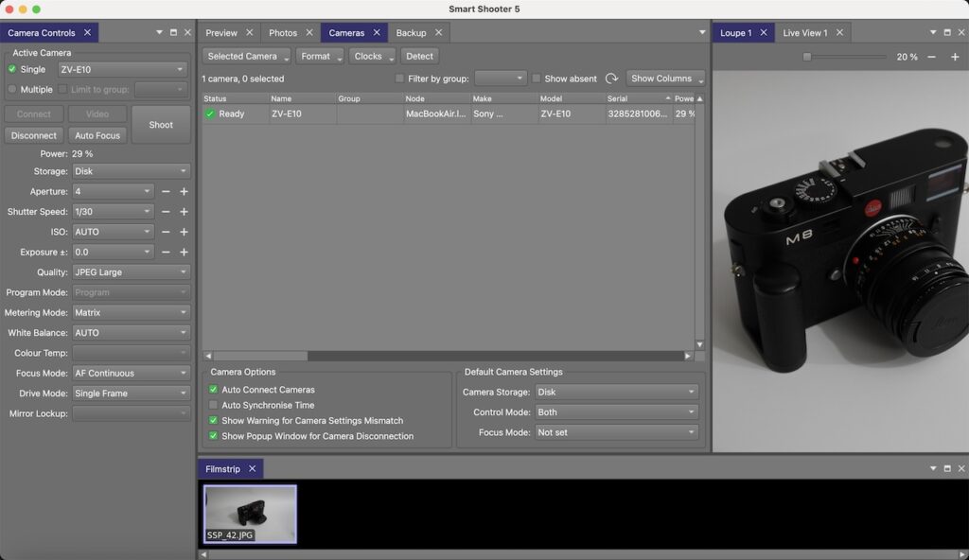Close the Camera Controls tab
This screenshot has width=969, height=560.
[87, 33]
